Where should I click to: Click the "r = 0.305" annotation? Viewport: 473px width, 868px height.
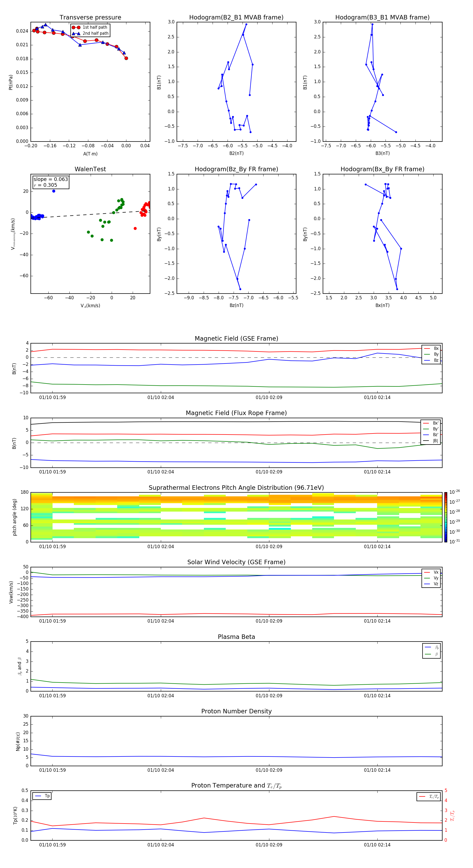[x=45, y=185]
